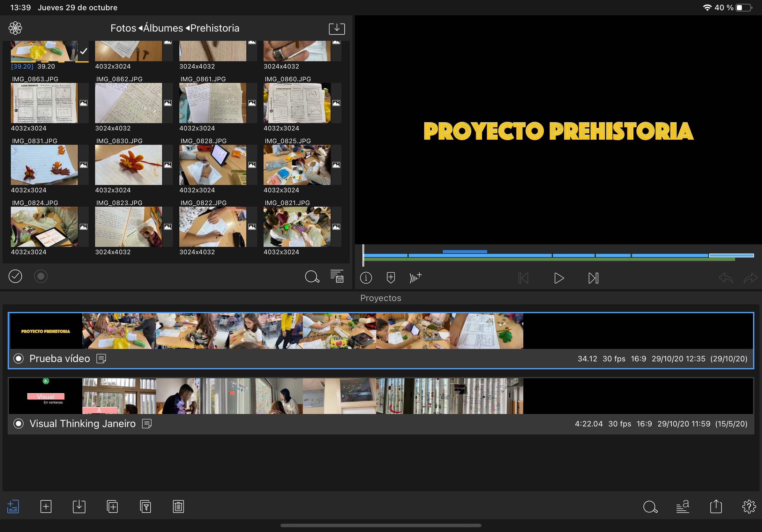Open share export icon in bottom bar
The height and width of the screenshot is (532, 762).
(x=715, y=506)
